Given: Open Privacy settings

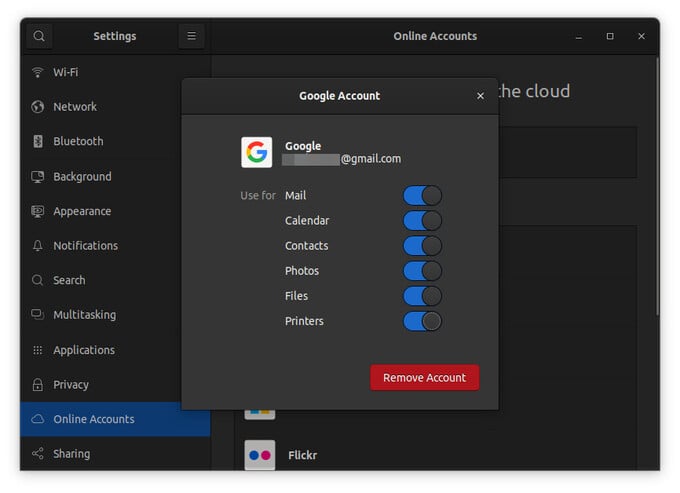Looking at the screenshot, I should point(115,385).
